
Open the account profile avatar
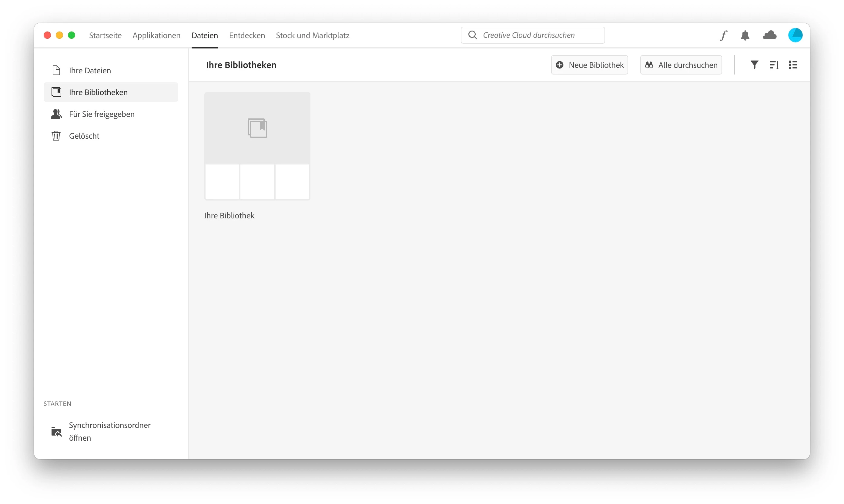pos(795,35)
